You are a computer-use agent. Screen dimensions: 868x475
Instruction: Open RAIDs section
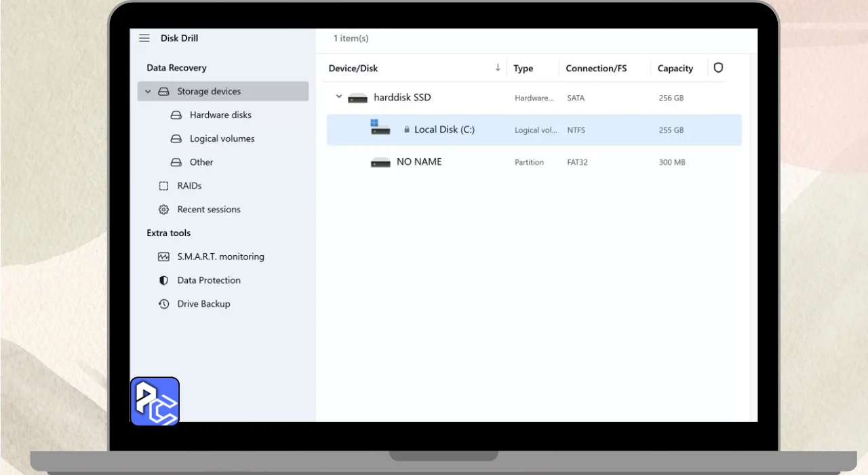[x=189, y=186]
